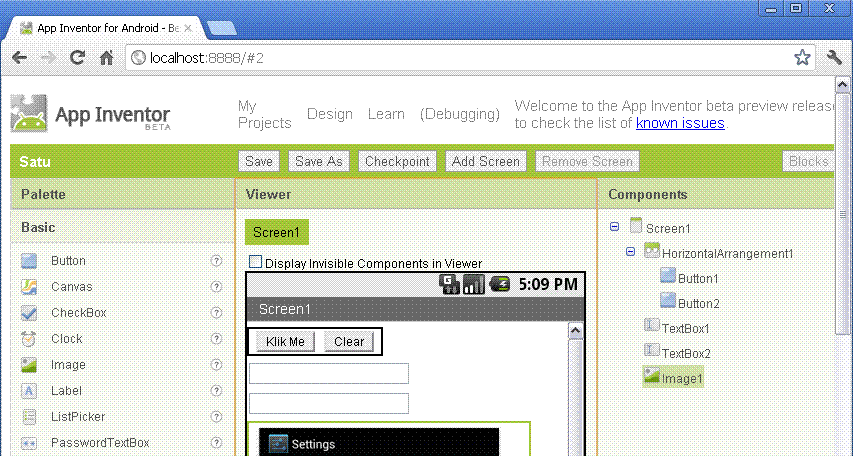Click the page scrollbar up arrow
The image size is (853, 456).
point(843,85)
